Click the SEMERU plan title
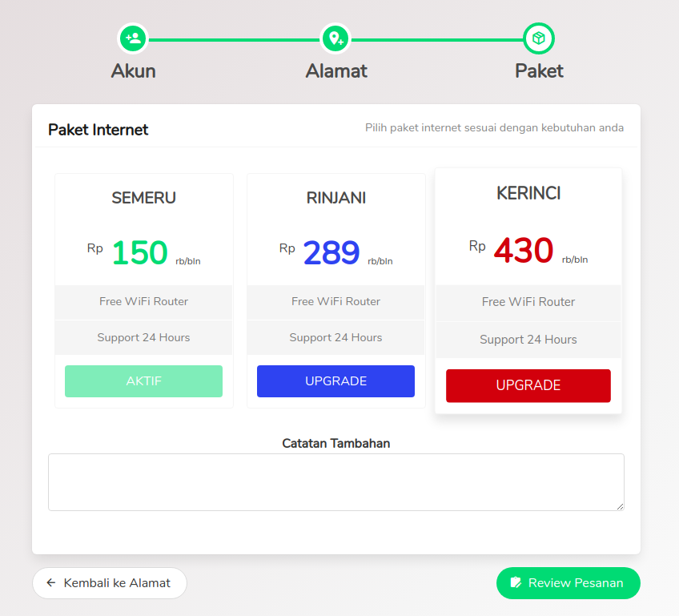The image size is (679, 616). [144, 198]
